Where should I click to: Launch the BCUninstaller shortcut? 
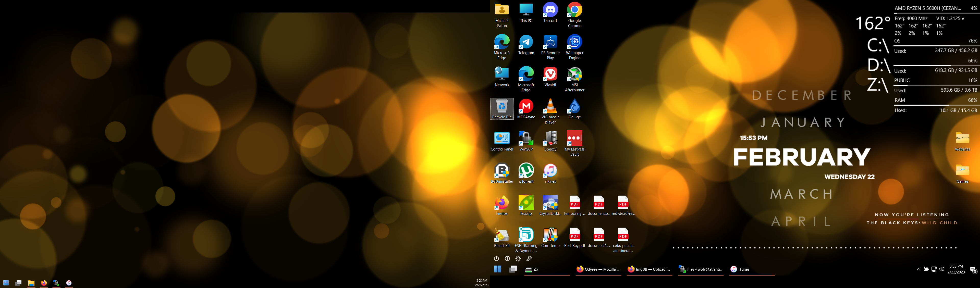[502, 173]
